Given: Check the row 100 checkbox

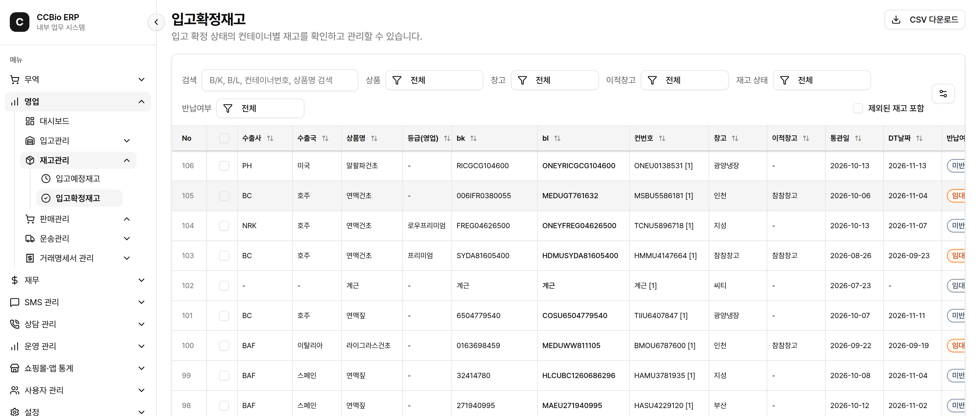Looking at the screenshot, I should click(224, 345).
